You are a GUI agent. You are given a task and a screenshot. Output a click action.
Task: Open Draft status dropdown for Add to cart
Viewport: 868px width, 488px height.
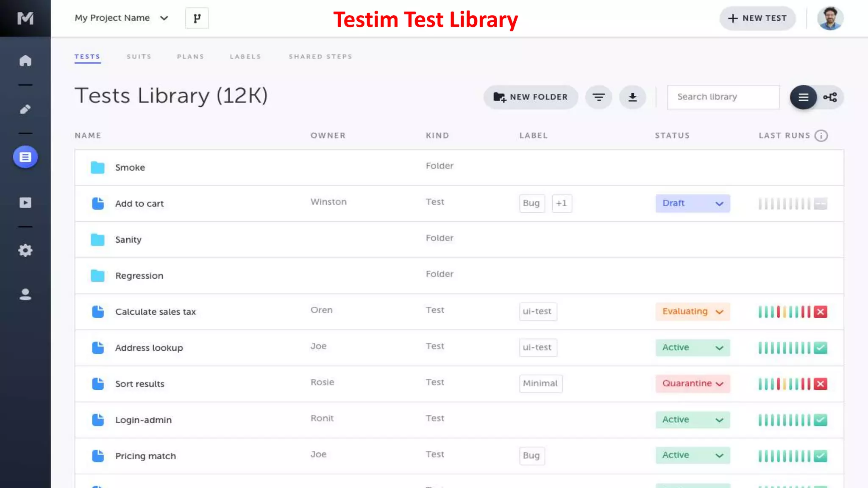click(692, 203)
